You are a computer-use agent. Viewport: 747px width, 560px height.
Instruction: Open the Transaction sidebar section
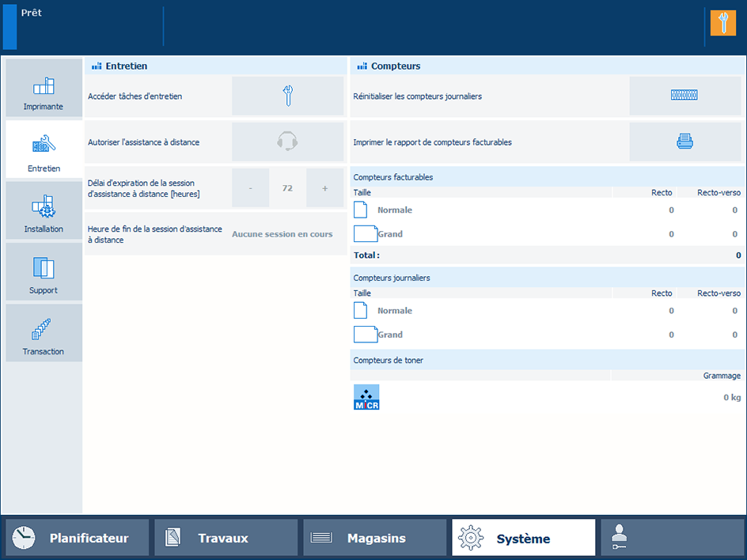pyautogui.click(x=44, y=333)
